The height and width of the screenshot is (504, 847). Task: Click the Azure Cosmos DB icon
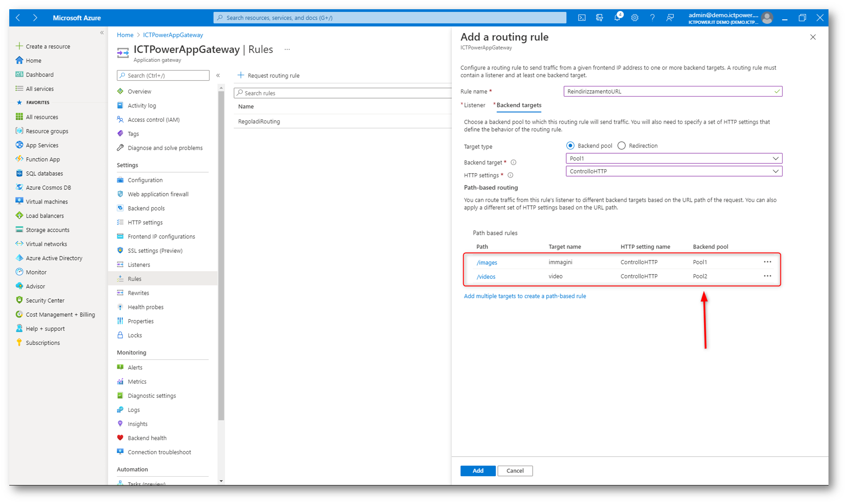(x=19, y=187)
